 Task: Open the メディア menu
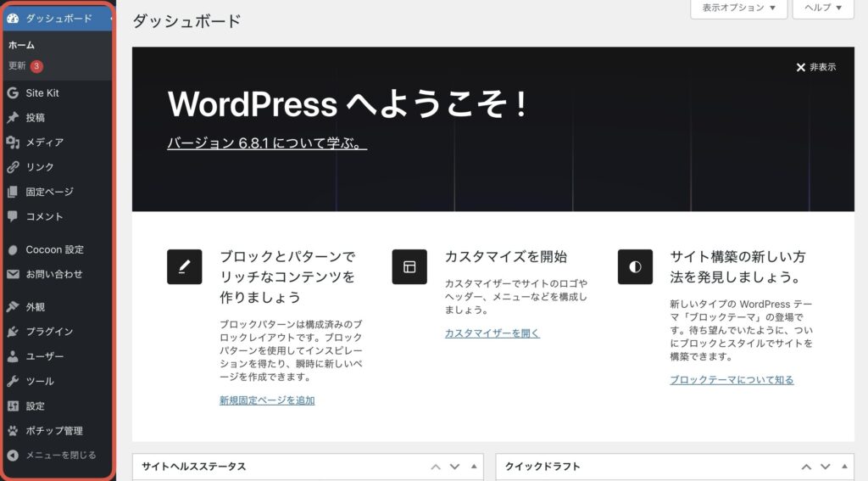pyautogui.click(x=58, y=143)
